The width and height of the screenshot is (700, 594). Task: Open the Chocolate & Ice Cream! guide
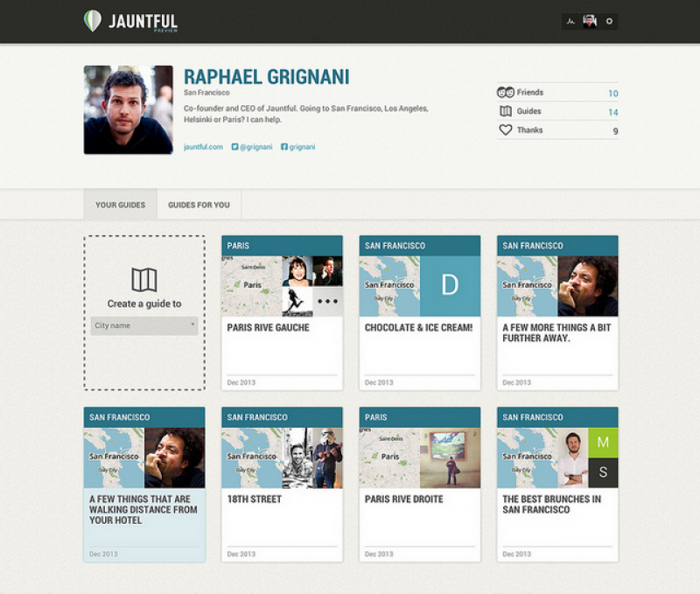(418, 328)
